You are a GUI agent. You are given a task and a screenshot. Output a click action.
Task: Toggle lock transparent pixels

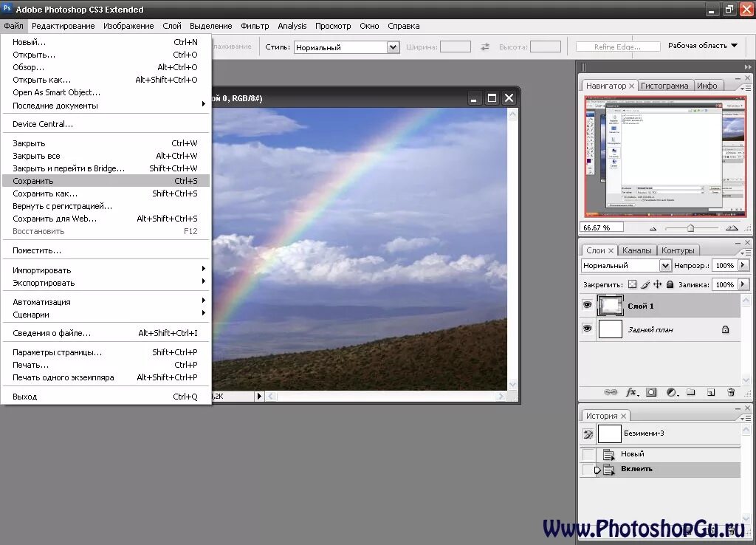pos(632,284)
